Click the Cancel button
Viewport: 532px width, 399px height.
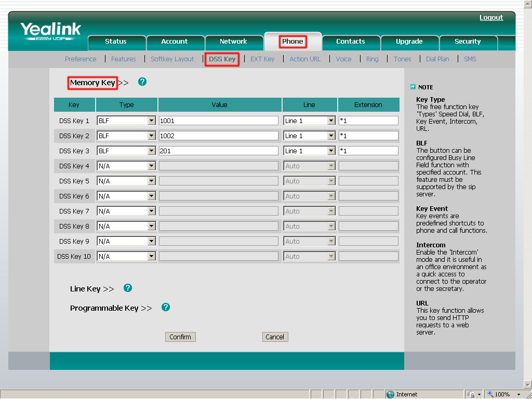pyautogui.click(x=275, y=337)
